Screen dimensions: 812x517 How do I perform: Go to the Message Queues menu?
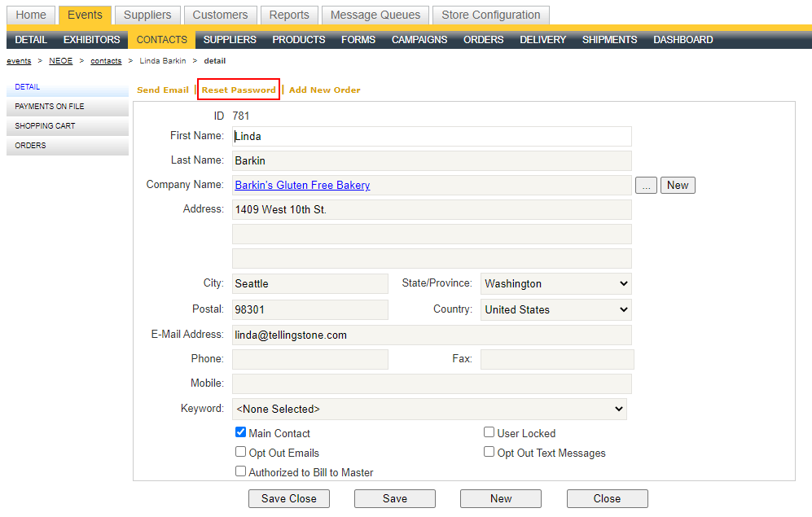pos(375,15)
